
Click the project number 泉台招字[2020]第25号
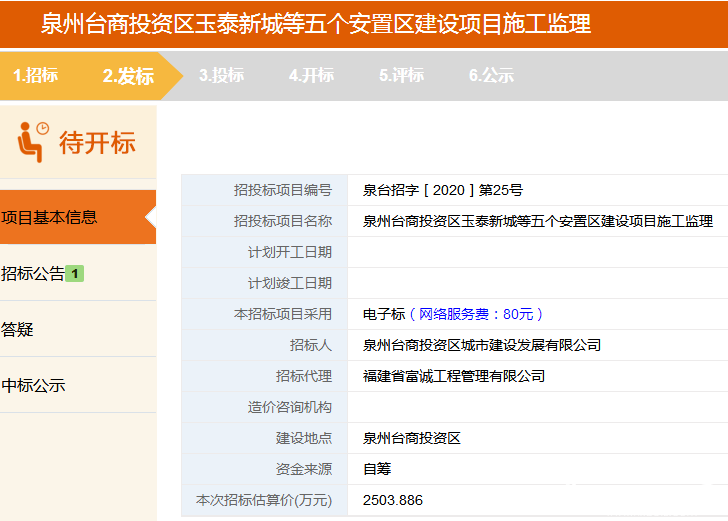coord(443,190)
